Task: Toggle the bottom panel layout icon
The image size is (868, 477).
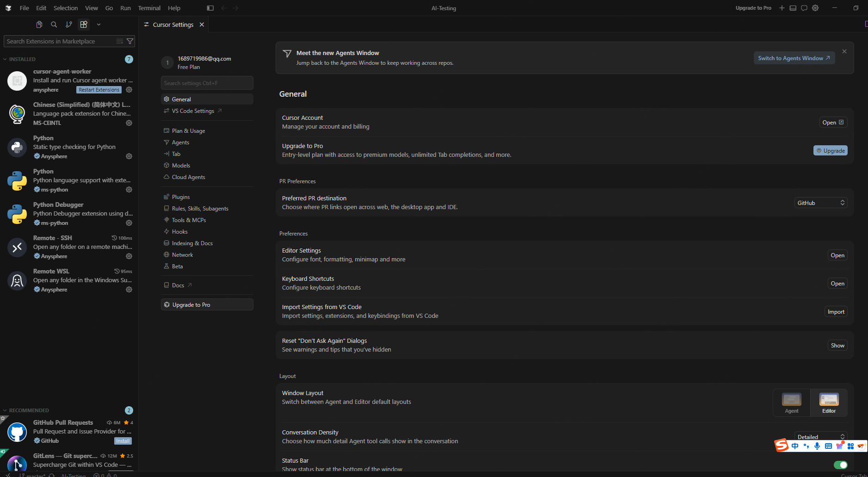Action: (793, 8)
